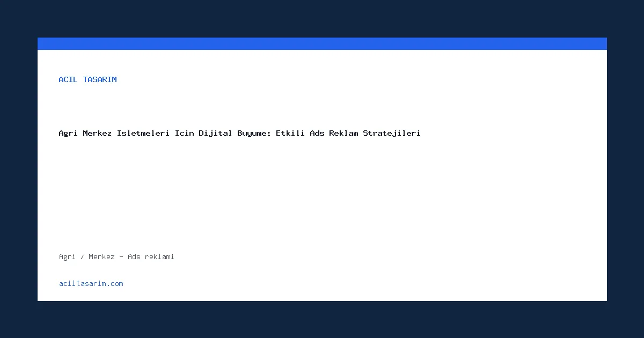
Task: Click the word Buyume: in the title
Action: click(x=254, y=133)
